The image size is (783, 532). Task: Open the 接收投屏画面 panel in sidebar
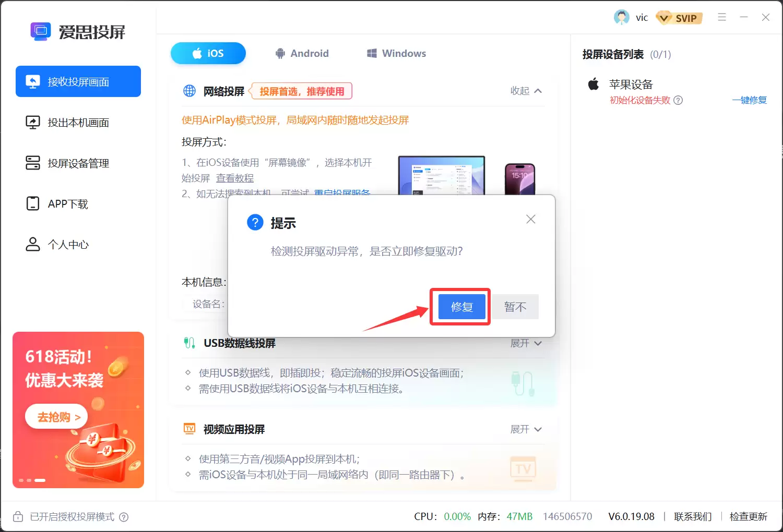click(x=78, y=81)
